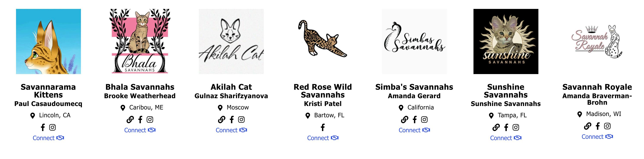Open Sunshine Savannahs Instagram icon

516,128
